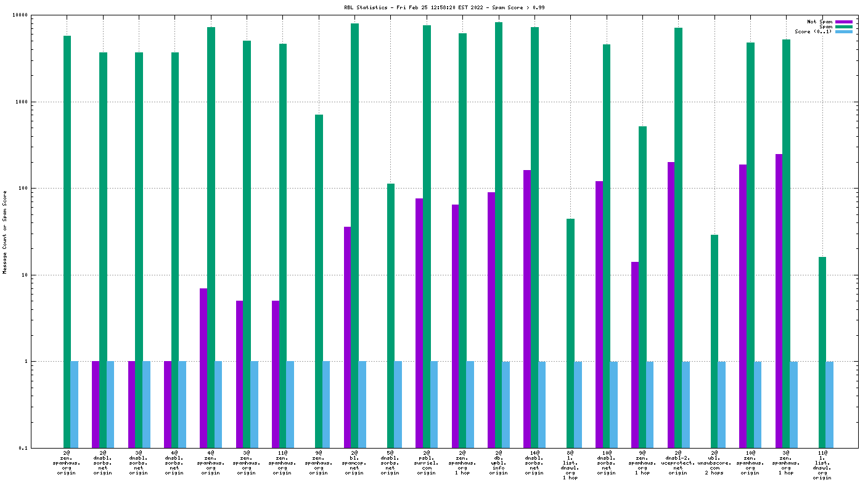Click the green bar for 11@ 1.list.dnswl.org

(822, 352)
